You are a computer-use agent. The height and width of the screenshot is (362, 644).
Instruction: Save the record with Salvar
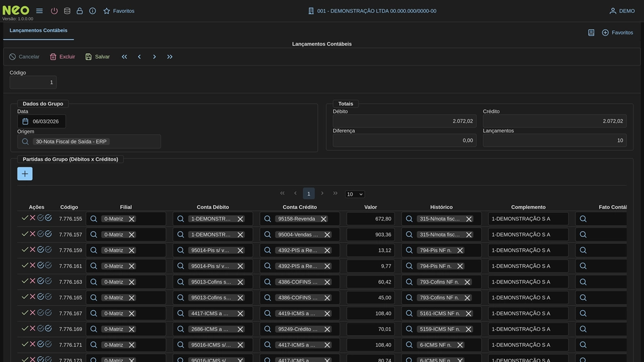[x=97, y=57]
